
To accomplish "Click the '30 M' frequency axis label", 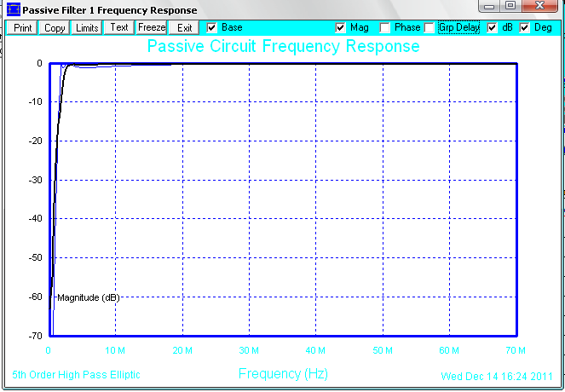I will (x=249, y=350).
